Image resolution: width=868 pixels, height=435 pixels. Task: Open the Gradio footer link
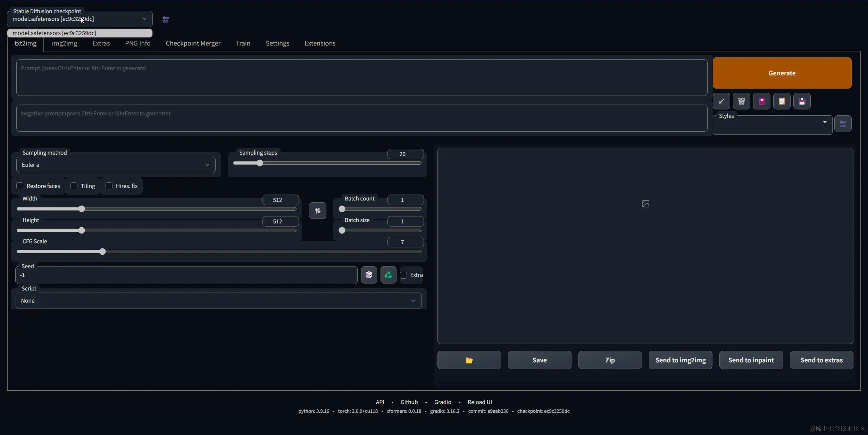coord(443,402)
